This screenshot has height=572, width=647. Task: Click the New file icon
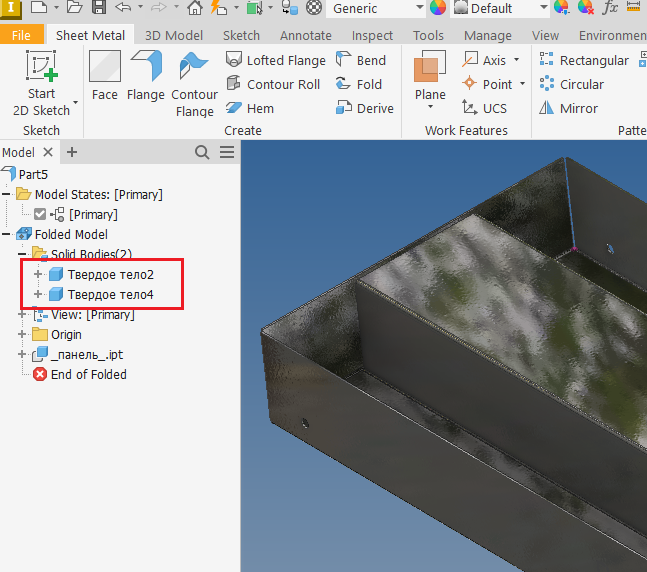coord(38,7)
